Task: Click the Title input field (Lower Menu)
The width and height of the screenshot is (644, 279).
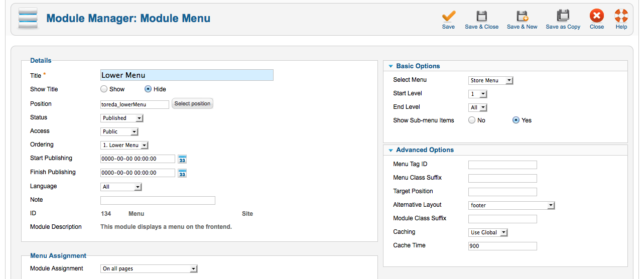Action: pos(187,75)
